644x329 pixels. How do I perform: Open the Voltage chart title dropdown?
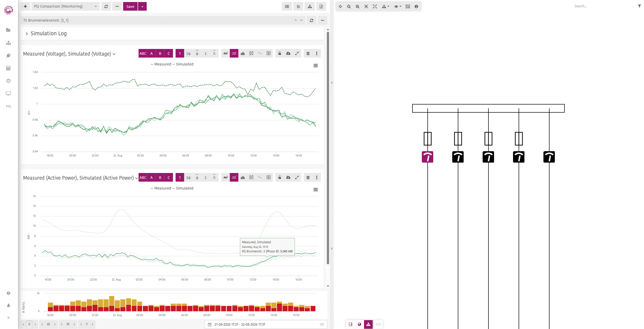[x=114, y=54]
